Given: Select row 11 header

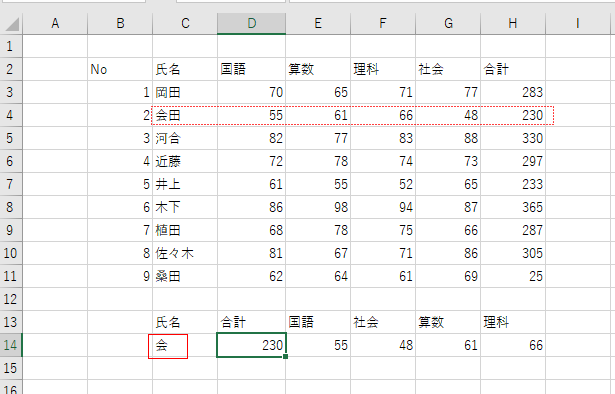Looking at the screenshot, I should (11, 276).
